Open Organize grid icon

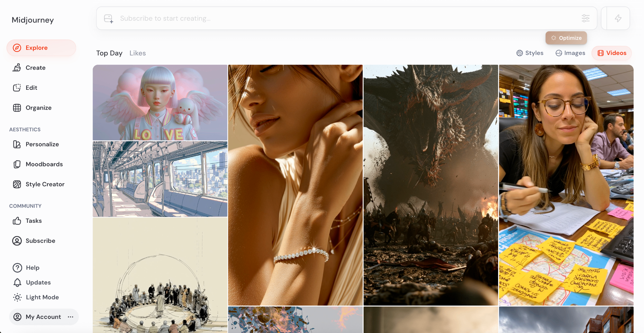point(17,108)
